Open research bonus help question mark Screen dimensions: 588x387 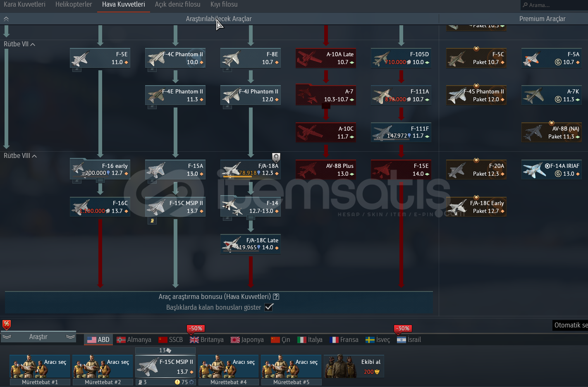pos(276,297)
